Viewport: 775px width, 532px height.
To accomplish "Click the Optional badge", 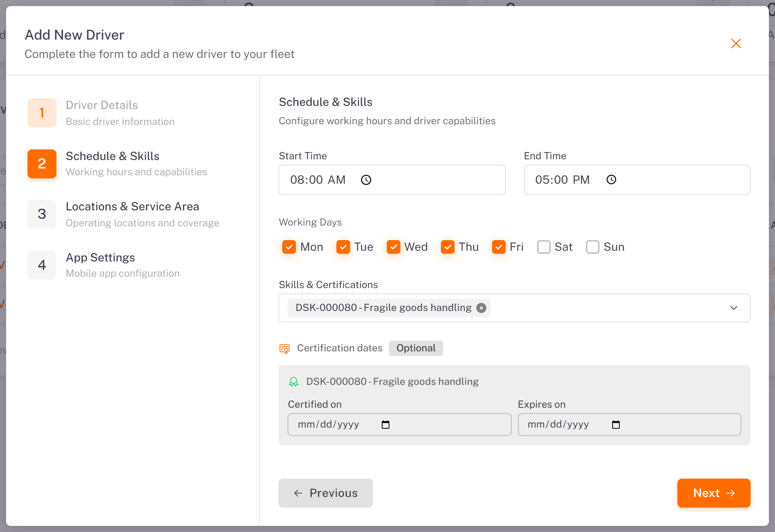I will tap(416, 348).
